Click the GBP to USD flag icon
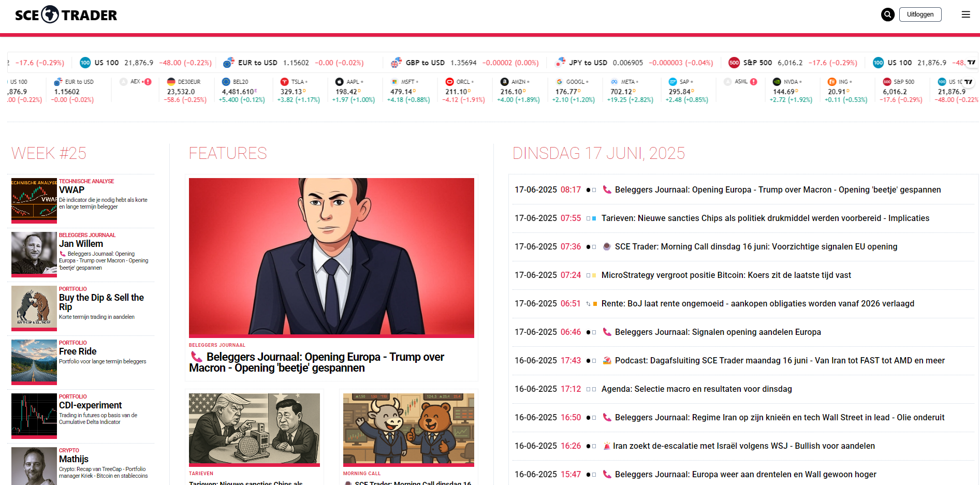The height and width of the screenshot is (485, 980). pos(396,63)
